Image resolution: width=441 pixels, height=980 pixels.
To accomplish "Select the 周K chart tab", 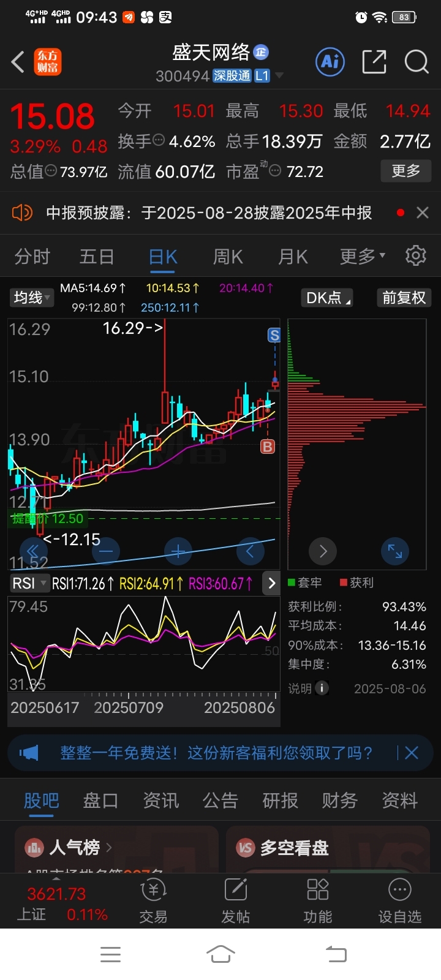I will pyautogui.click(x=228, y=256).
